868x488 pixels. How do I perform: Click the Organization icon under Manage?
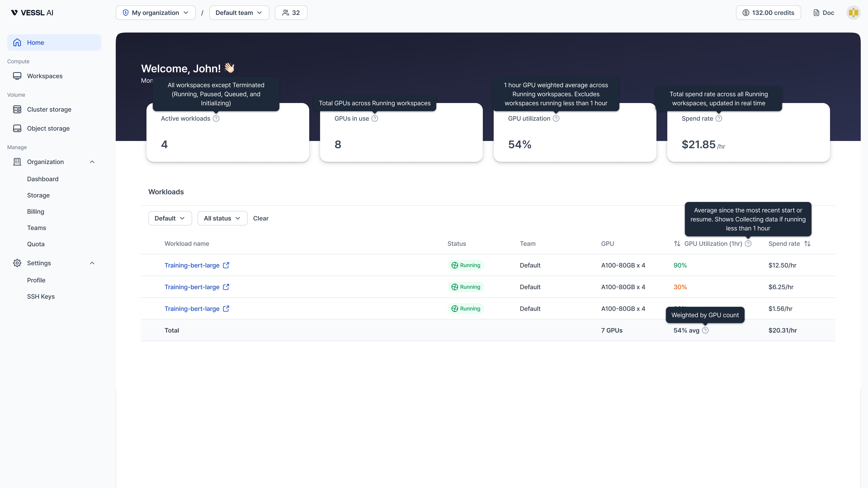coord(17,162)
